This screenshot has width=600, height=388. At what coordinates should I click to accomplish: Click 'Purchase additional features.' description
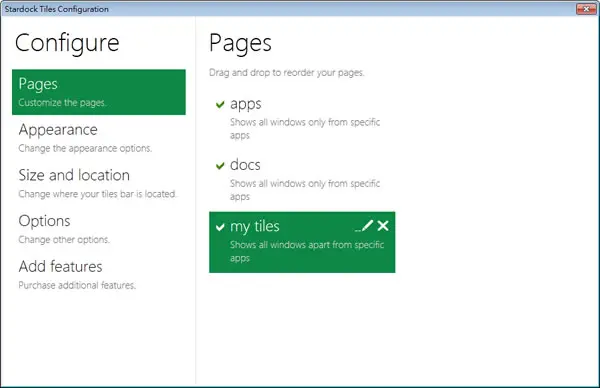pos(77,285)
